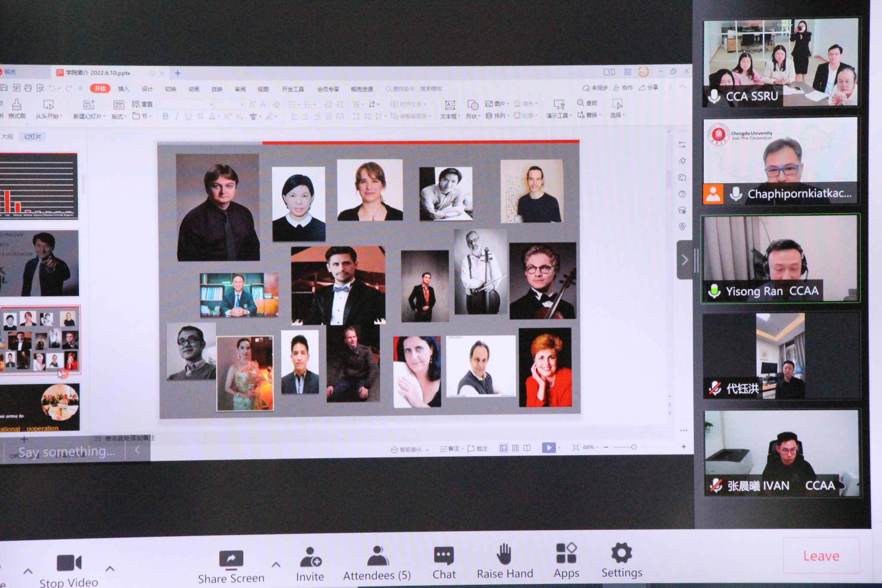The height and width of the screenshot is (588, 882).
Task: Open the 设计 ribbon tab
Action: 147,89
